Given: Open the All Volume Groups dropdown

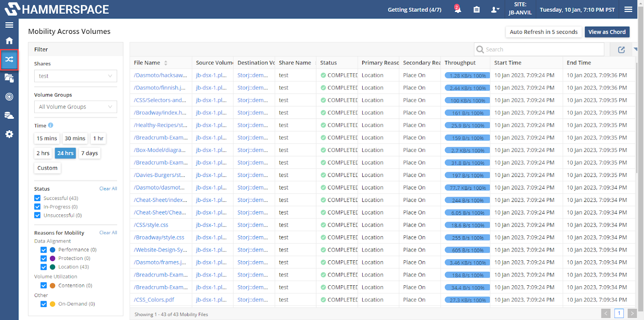Looking at the screenshot, I should pyautogui.click(x=76, y=107).
